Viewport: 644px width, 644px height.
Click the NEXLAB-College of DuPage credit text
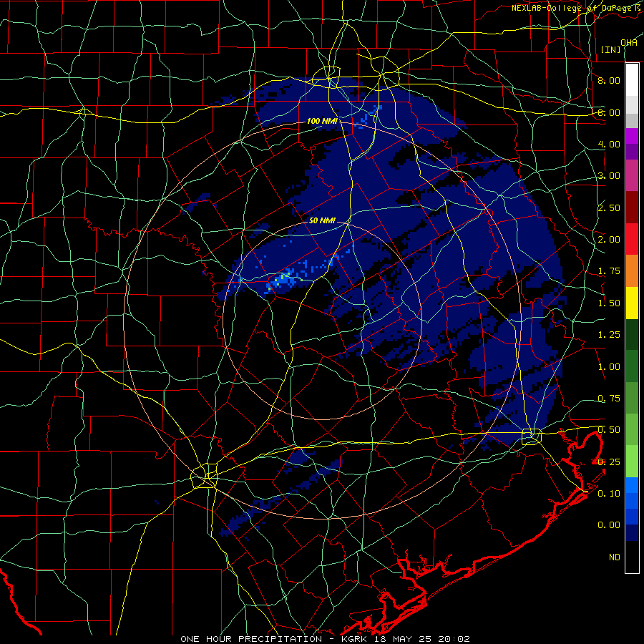577,8
